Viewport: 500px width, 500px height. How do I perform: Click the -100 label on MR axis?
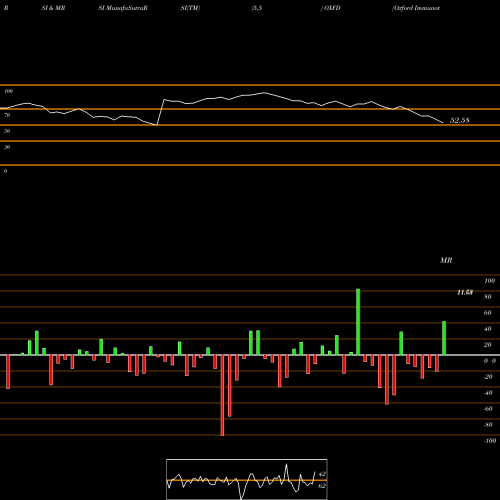[x=490, y=441]
